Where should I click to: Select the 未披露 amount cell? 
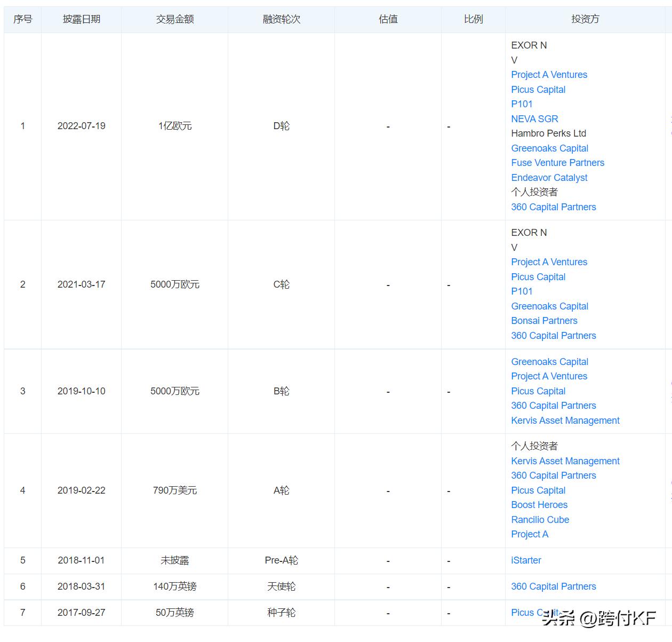pos(174,560)
